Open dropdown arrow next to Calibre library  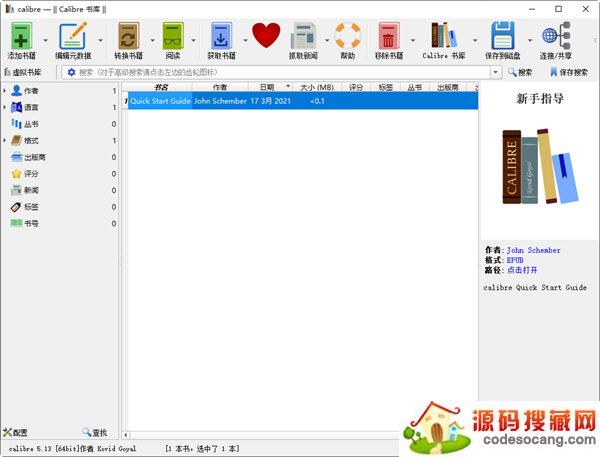[475, 40]
